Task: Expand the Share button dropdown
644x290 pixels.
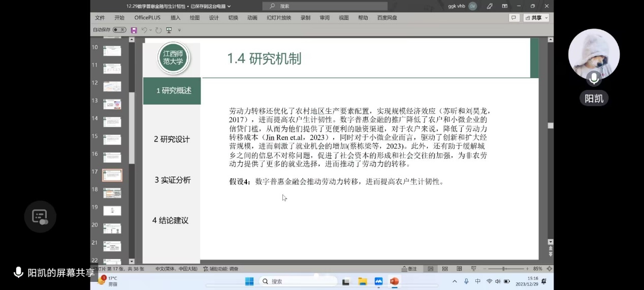Action: (546, 18)
